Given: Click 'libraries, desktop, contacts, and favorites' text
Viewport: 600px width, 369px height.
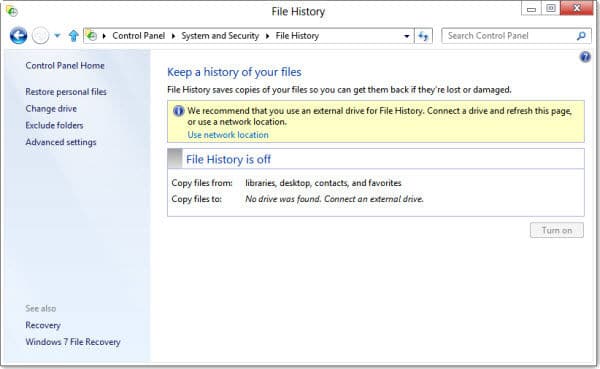Looking at the screenshot, I should (323, 183).
